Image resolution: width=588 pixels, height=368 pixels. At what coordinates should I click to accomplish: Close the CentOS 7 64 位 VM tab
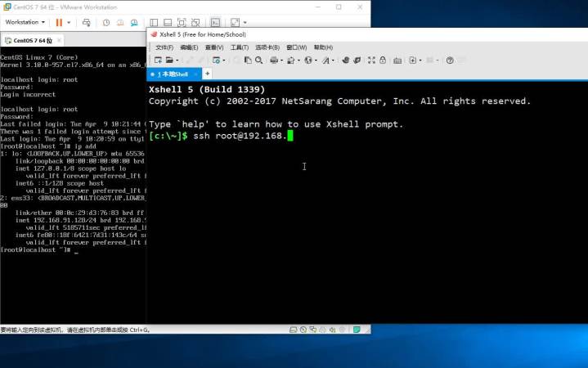[x=59, y=40]
